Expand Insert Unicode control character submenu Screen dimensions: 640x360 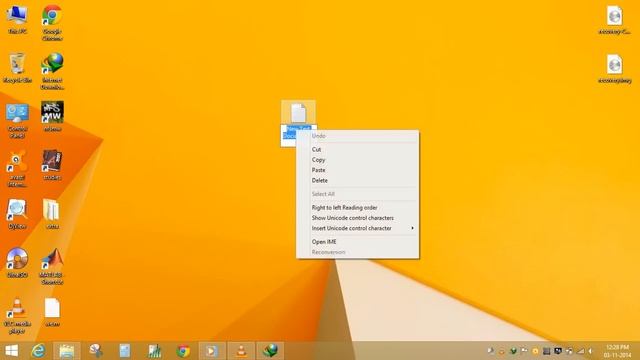click(358, 228)
